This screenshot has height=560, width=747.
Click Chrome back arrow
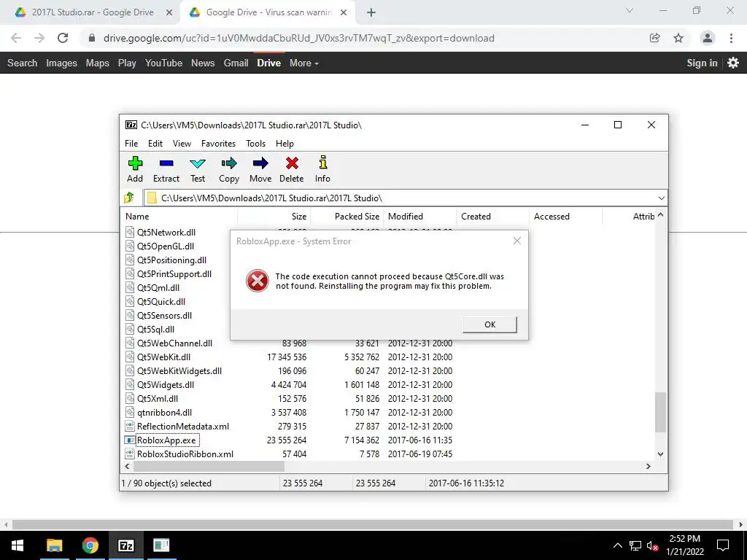[16, 38]
